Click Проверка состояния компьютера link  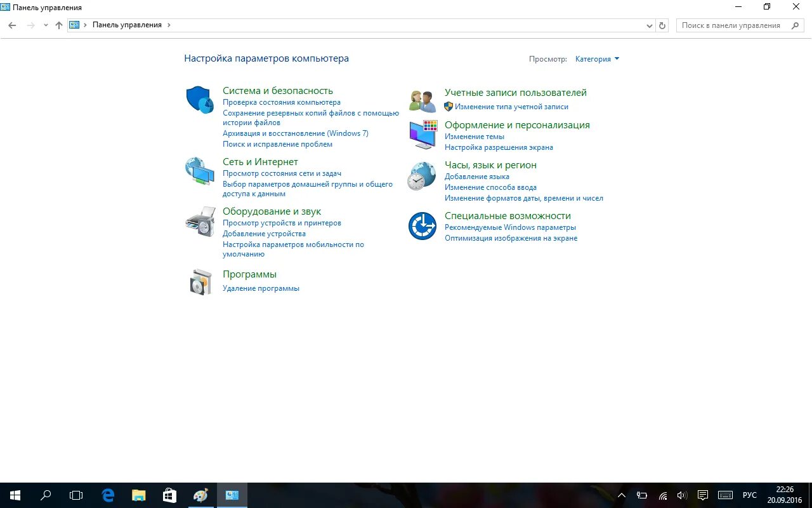(x=282, y=102)
